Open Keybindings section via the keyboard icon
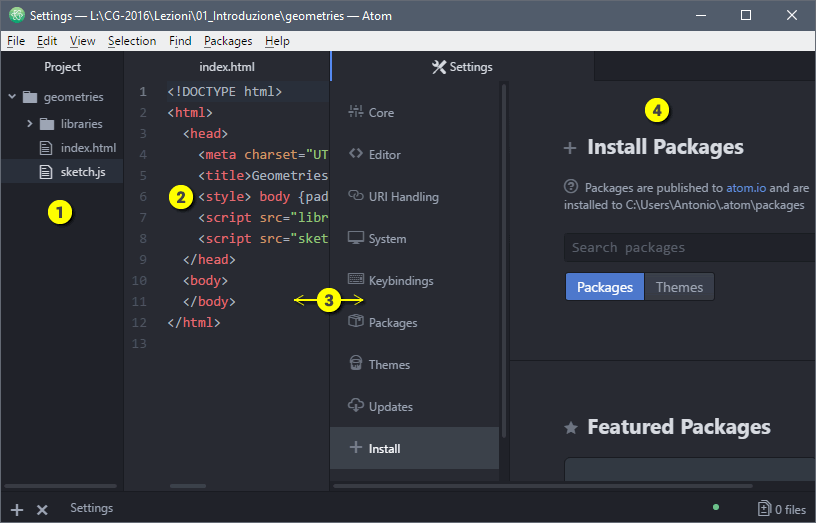Image resolution: width=816 pixels, height=523 pixels. (355, 280)
